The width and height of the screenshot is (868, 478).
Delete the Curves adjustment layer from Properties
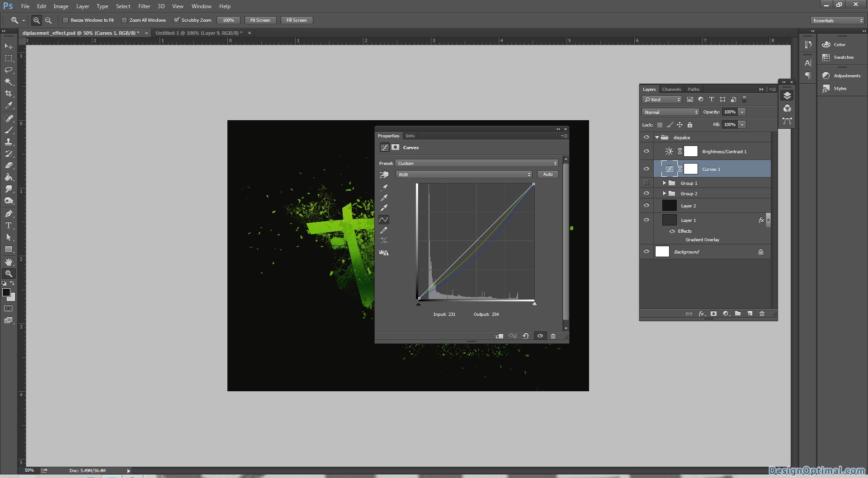click(x=553, y=336)
